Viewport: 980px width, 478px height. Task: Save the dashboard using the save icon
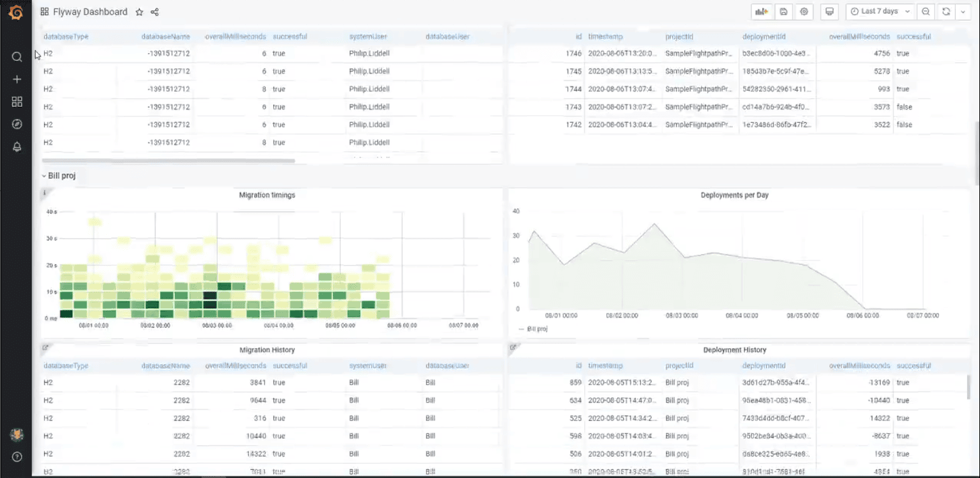[x=782, y=12]
